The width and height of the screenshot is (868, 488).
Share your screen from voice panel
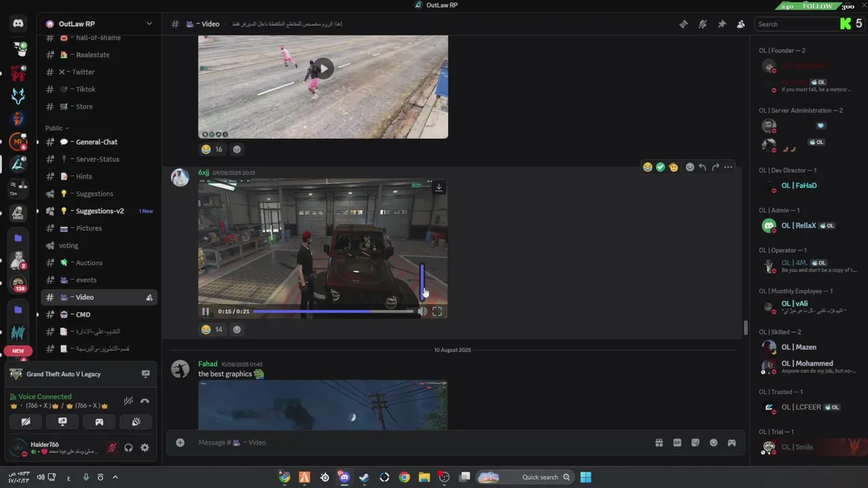[x=62, y=422]
